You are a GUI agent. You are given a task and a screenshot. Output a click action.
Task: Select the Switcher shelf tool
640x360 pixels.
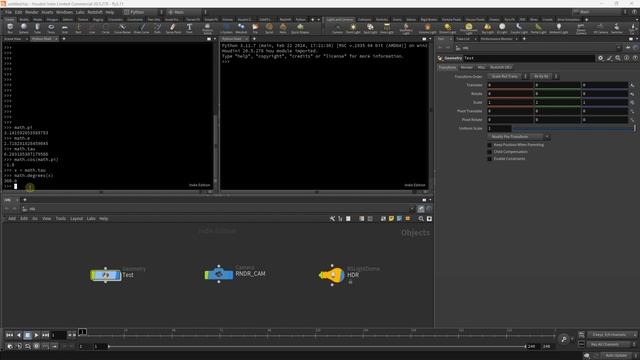(616, 28)
